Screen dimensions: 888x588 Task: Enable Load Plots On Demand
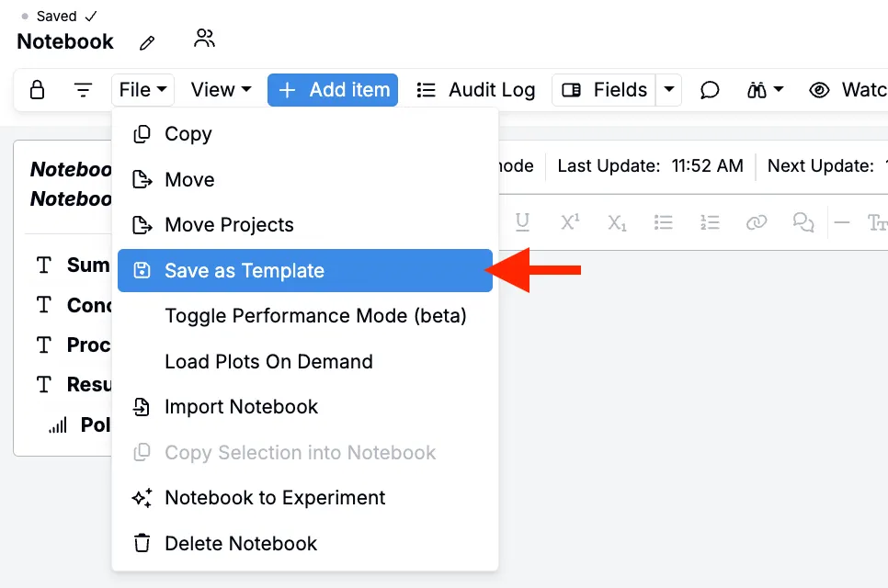268,362
